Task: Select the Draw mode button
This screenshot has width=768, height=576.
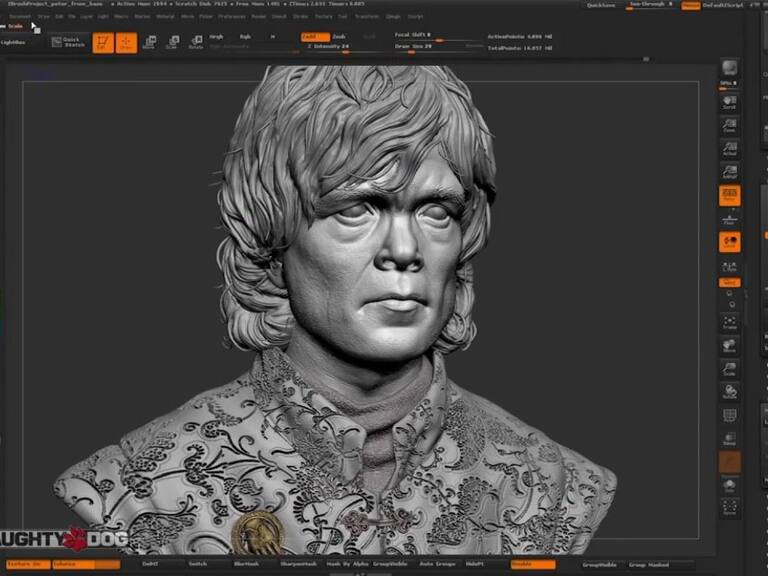Action: point(126,42)
